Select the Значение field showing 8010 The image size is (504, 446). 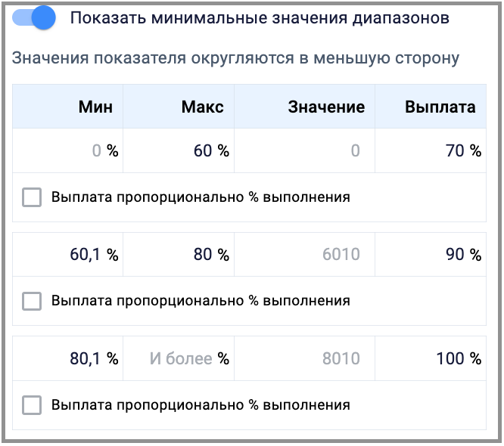(304, 358)
